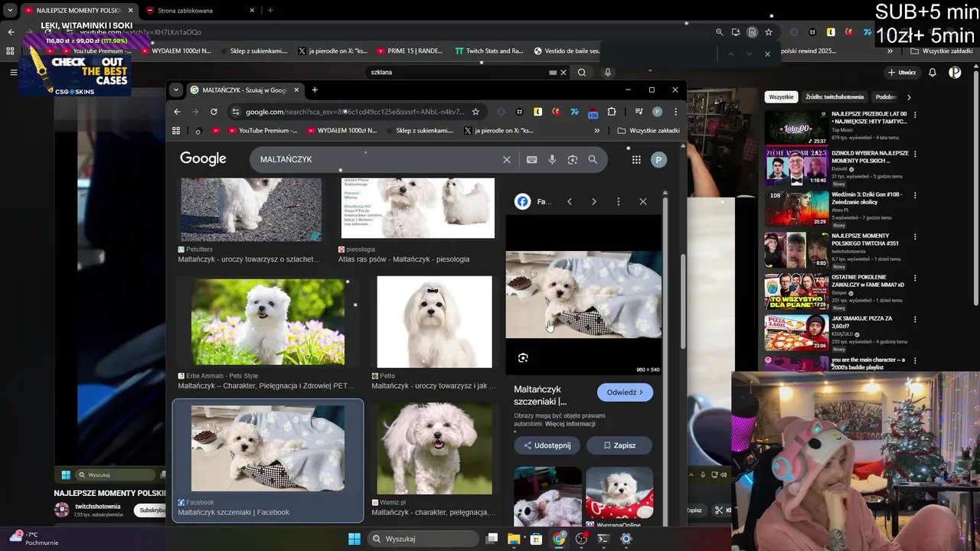Click the Google logo
Screen dimensions: 980x551
click(x=203, y=158)
